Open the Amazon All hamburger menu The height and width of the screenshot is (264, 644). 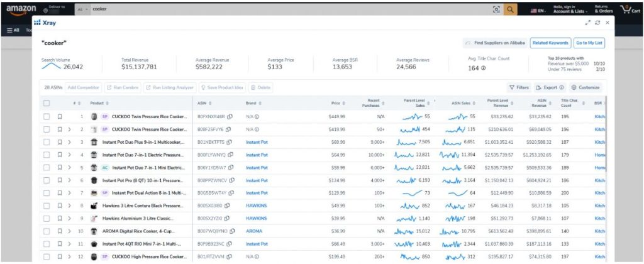(x=14, y=30)
